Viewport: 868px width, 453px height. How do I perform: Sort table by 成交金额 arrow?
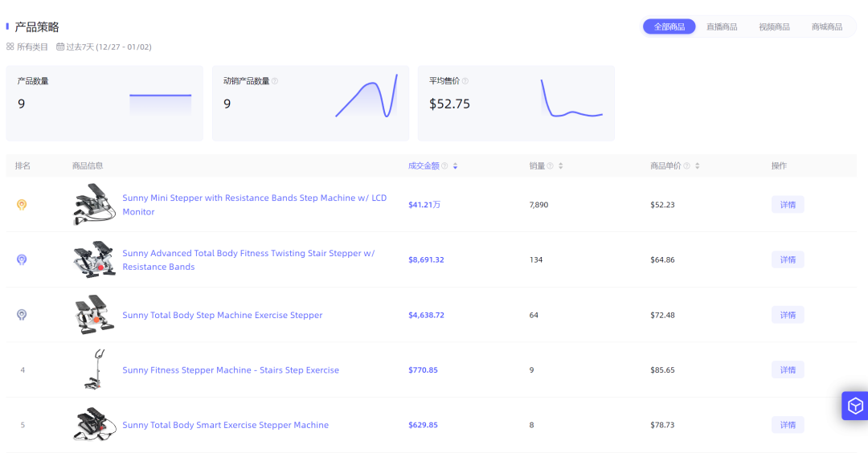point(455,166)
